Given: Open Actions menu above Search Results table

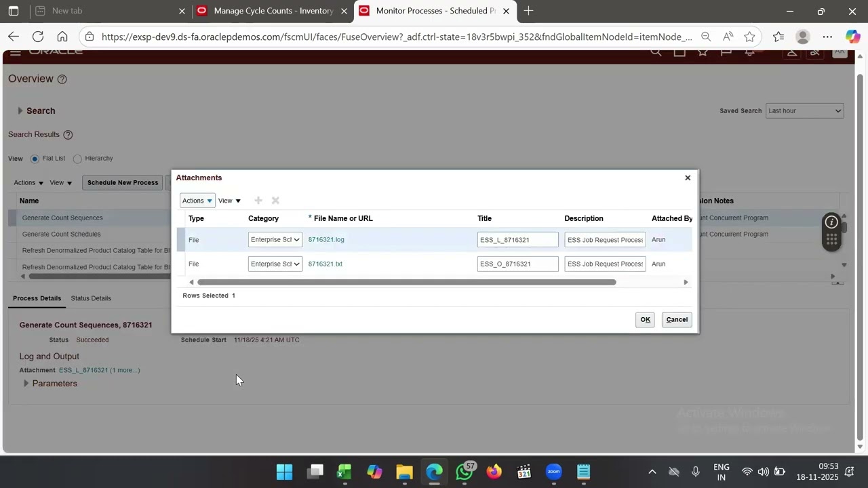Looking at the screenshot, I should [x=28, y=183].
